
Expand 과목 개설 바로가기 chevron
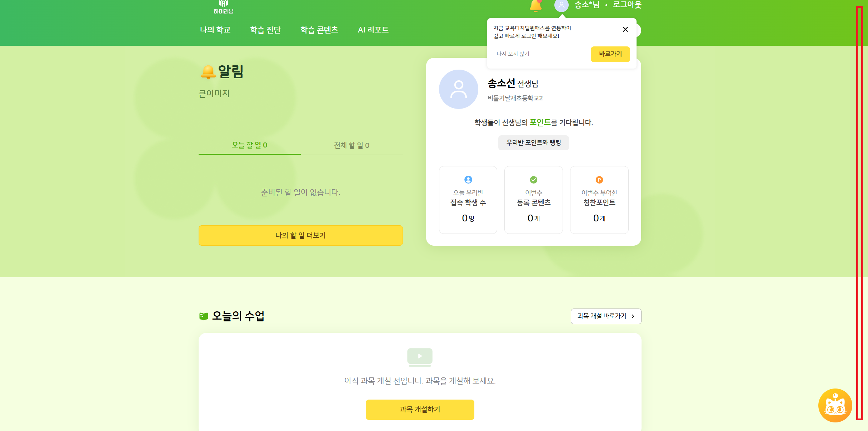coord(633,316)
